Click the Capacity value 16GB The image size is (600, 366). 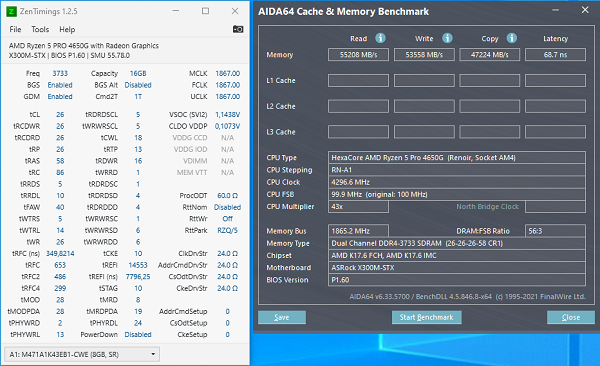pyautogui.click(x=138, y=74)
